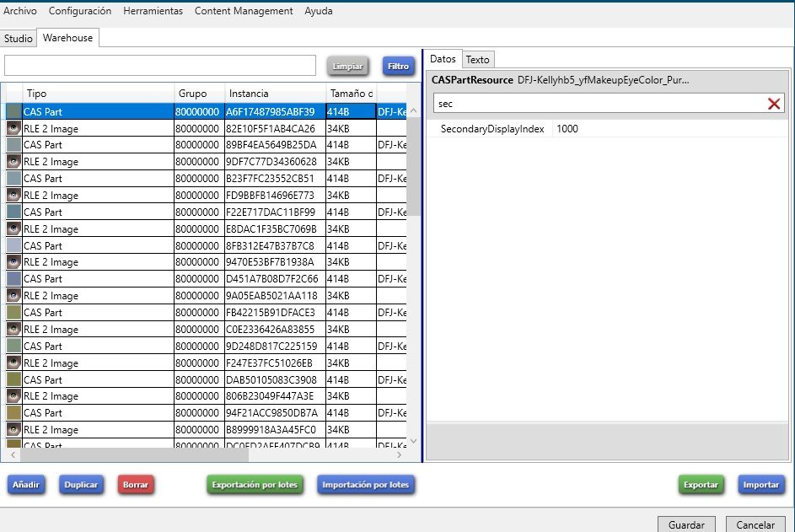Open the Archivo menu
This screenshot has height=532, width=795.
20,11
